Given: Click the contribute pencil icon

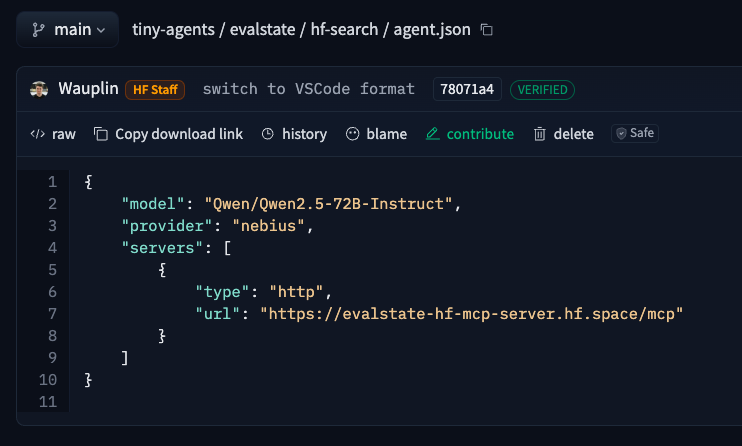Looking at the screenshot, I should [433, 134].
